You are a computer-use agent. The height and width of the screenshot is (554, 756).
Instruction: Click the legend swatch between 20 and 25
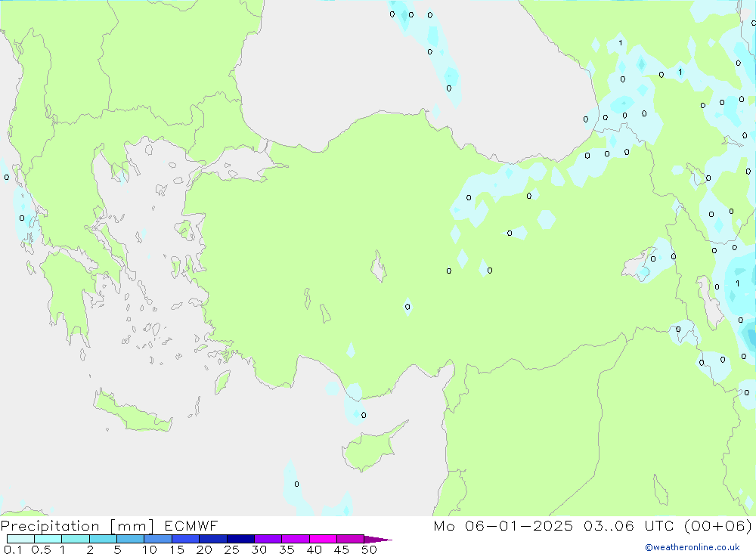coord(213,539)
